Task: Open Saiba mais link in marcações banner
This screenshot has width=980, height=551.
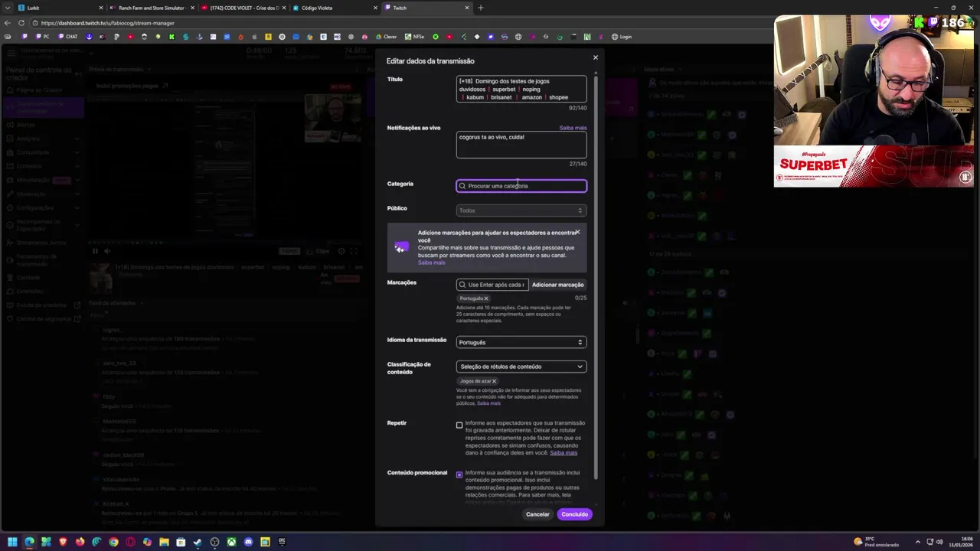Action: click(x=431, y=262)
